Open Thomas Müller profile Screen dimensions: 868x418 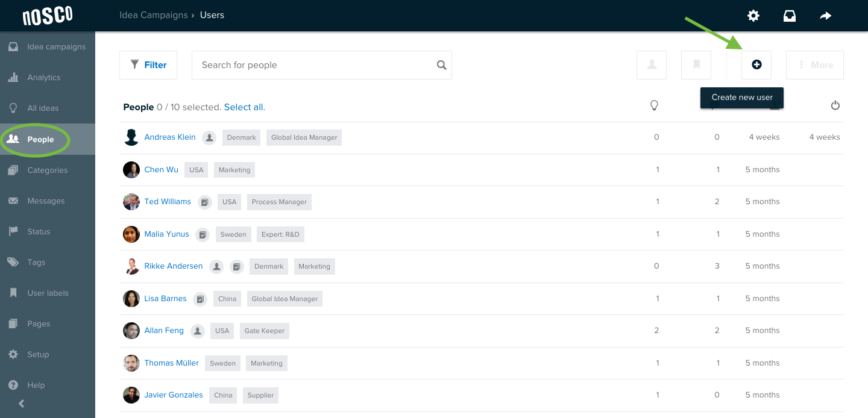click(x=172, y=363)
